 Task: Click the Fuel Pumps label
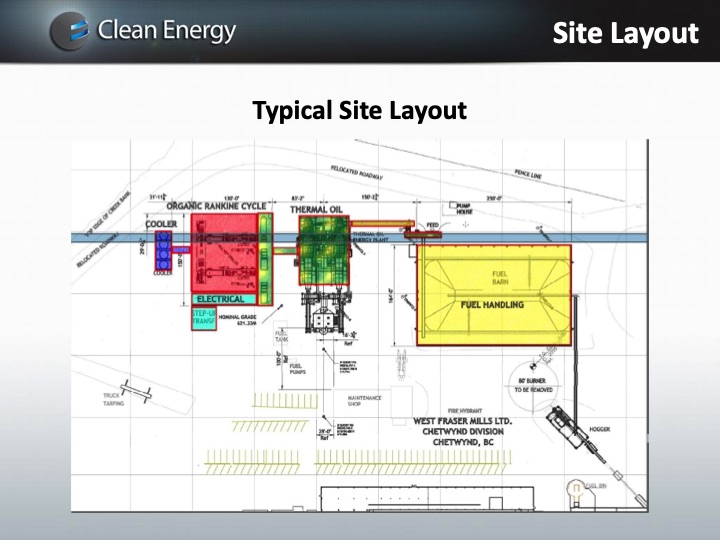297,369
